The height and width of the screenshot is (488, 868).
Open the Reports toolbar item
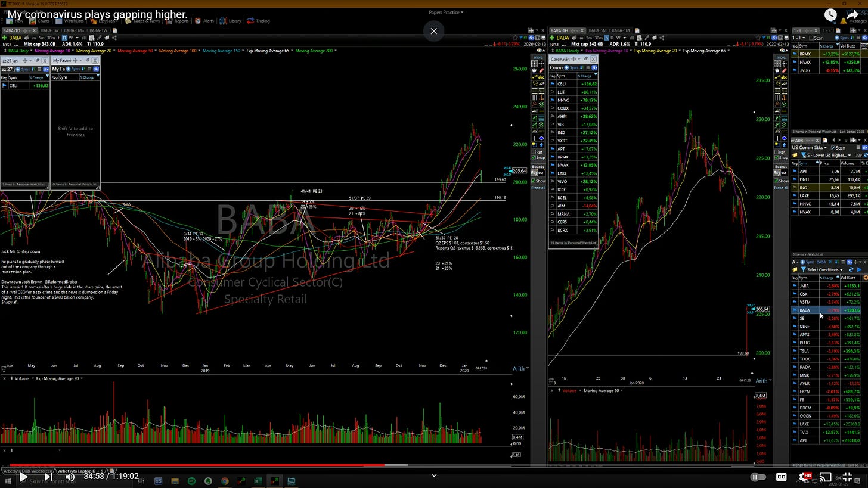coord(177,21)
